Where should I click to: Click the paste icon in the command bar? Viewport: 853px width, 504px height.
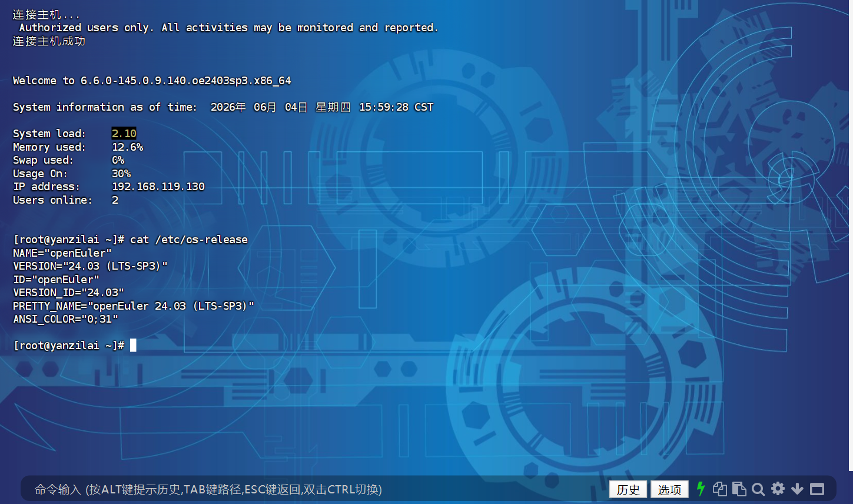(x=739, y=489)
